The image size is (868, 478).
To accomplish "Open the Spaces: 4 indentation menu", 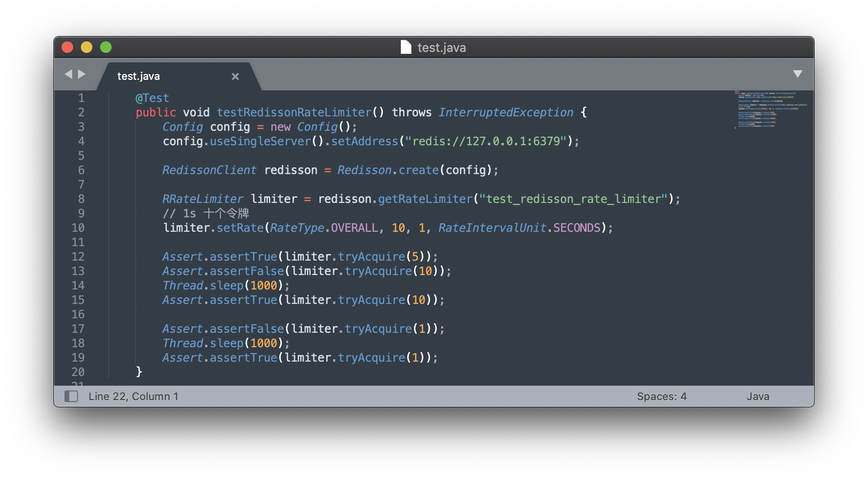I will click(662, 396).
